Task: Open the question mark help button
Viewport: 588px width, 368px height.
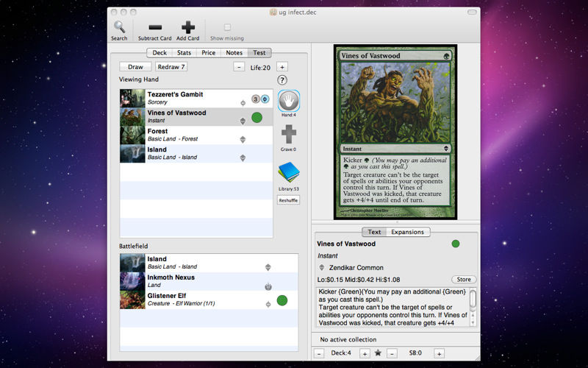Action: point(282,80)
